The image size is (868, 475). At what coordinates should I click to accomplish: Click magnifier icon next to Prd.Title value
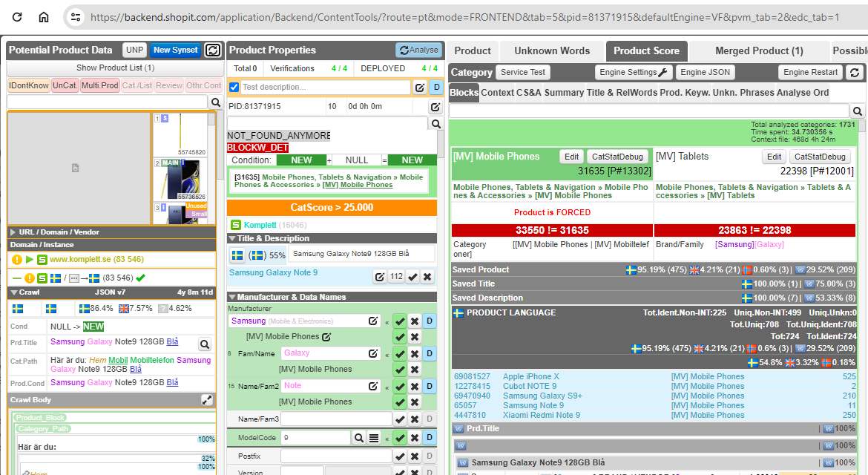click(205, 344)
